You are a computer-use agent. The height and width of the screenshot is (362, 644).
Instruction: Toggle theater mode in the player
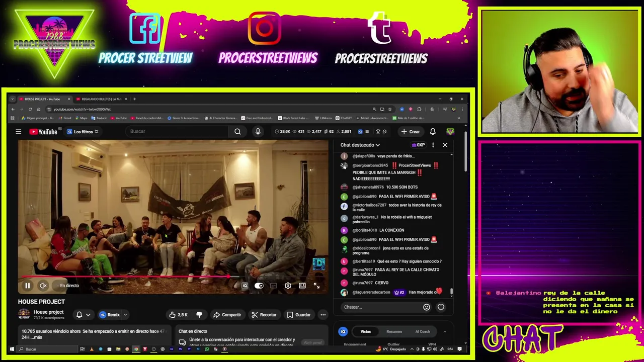point(302,286)
